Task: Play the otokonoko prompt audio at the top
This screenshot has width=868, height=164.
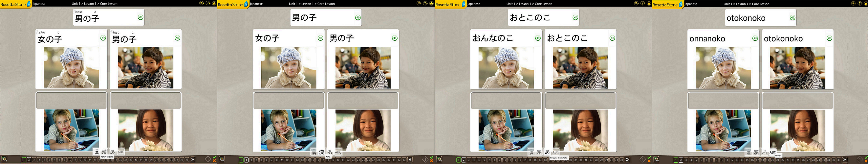Action: pos(793,18)
